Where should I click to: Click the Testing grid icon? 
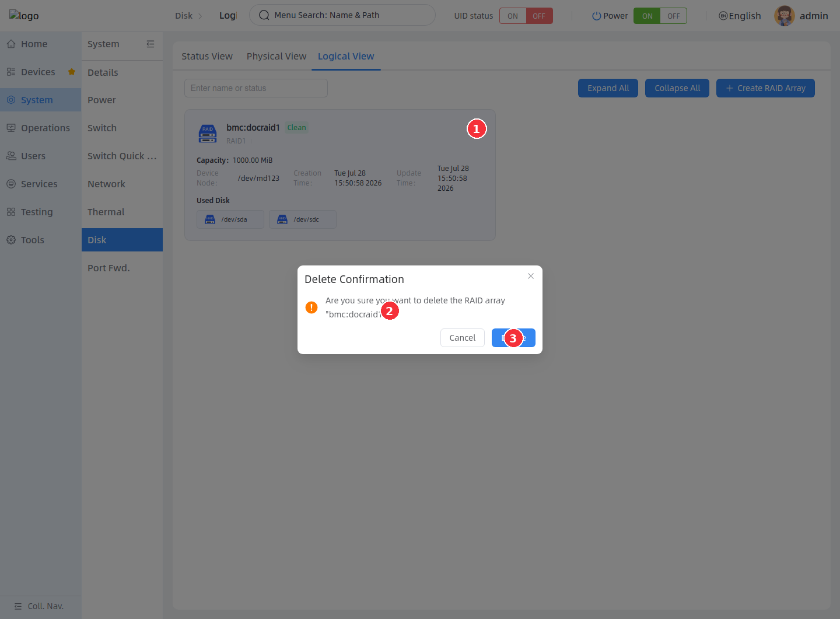point(11,212)
